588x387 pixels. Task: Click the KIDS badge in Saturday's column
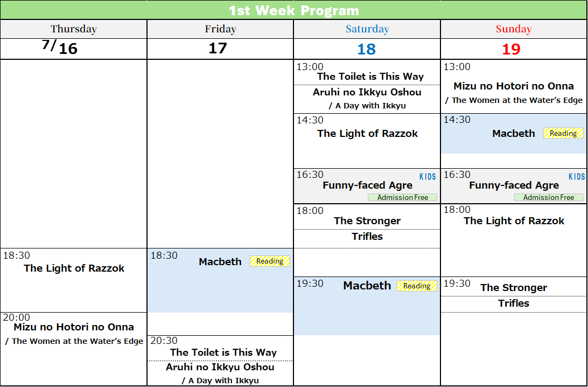428,177
